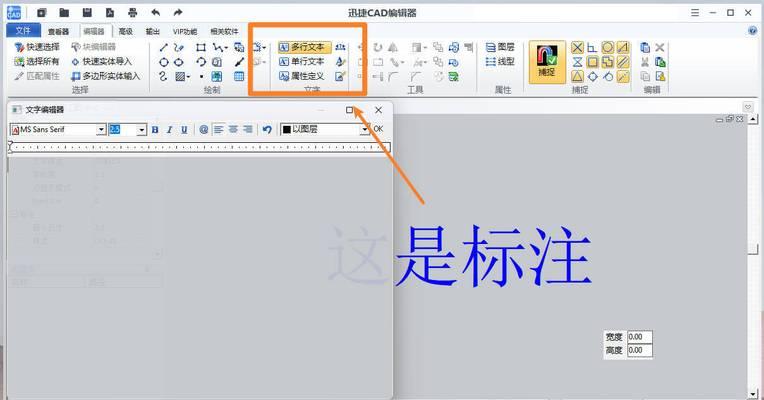Toggle perpendicular snap icon
764x400 pixels.
pos(592,47)
